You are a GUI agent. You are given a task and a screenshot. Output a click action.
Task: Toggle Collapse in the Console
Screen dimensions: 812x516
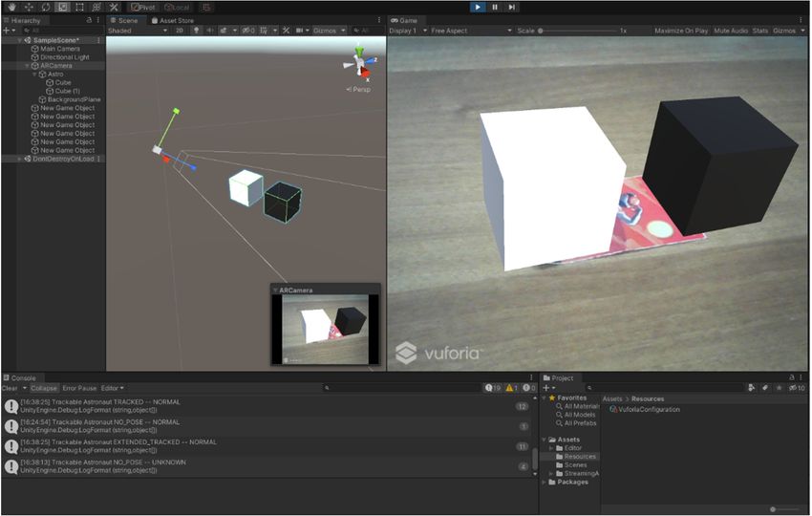(44, 388)
